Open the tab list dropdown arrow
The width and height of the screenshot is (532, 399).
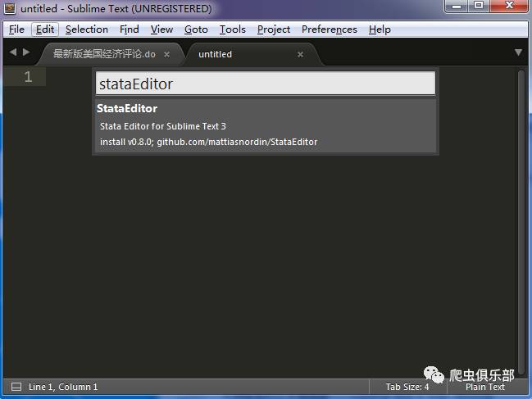pos(518,52)
